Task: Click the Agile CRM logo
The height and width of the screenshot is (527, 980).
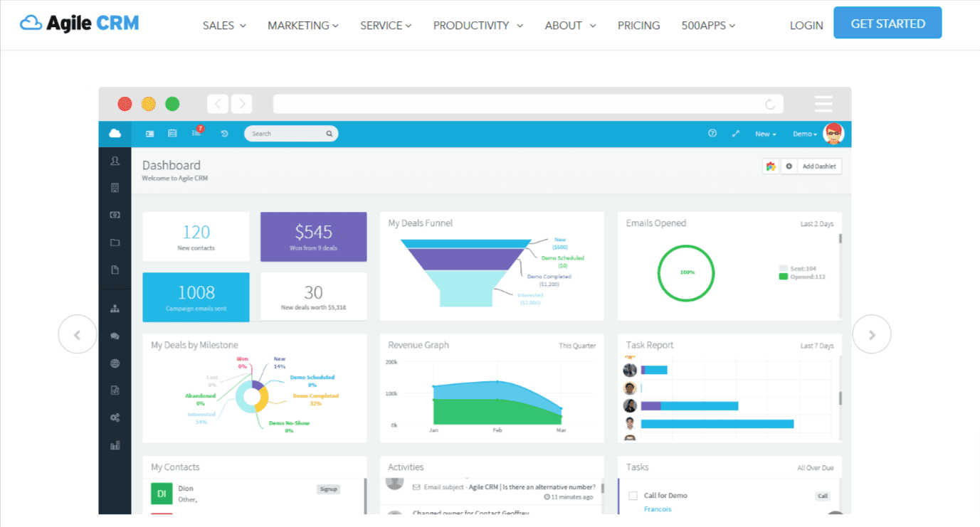Action: point(79,23)
